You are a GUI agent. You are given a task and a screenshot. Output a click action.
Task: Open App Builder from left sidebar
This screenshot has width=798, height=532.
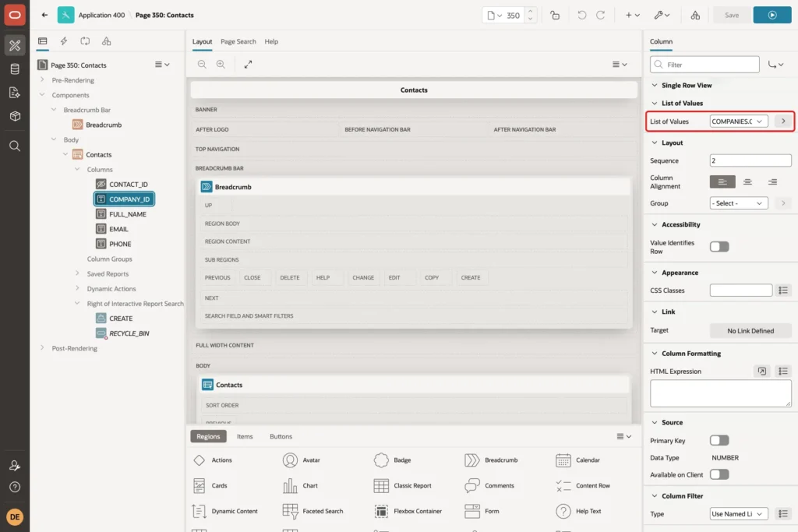pyautogui.click(x=15, y=45)
